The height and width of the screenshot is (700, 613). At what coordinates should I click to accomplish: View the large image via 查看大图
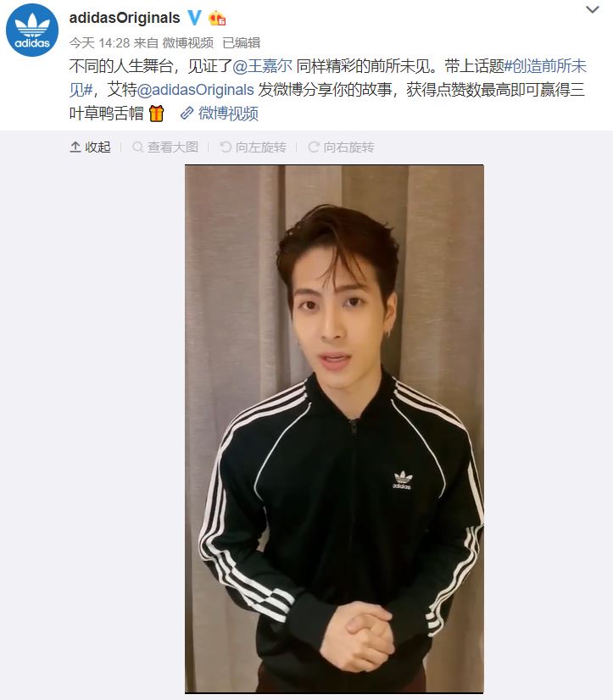[173, 147]
